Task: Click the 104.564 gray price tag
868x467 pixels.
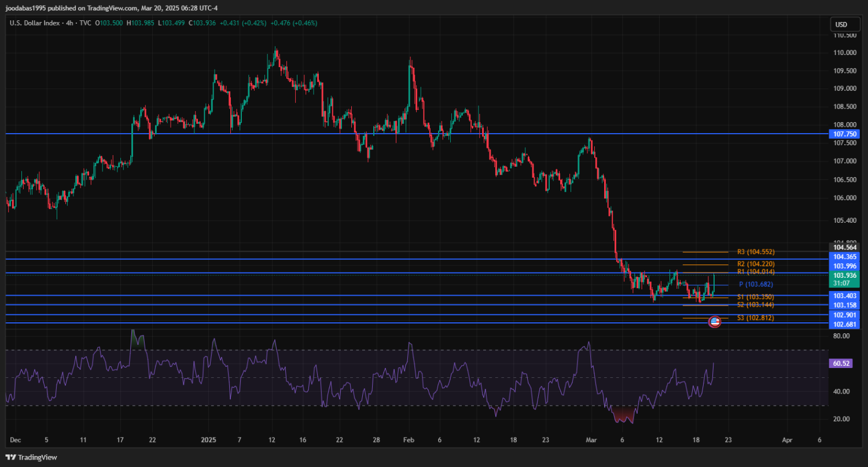Action: pyautogui.click(x=844, y=247)
